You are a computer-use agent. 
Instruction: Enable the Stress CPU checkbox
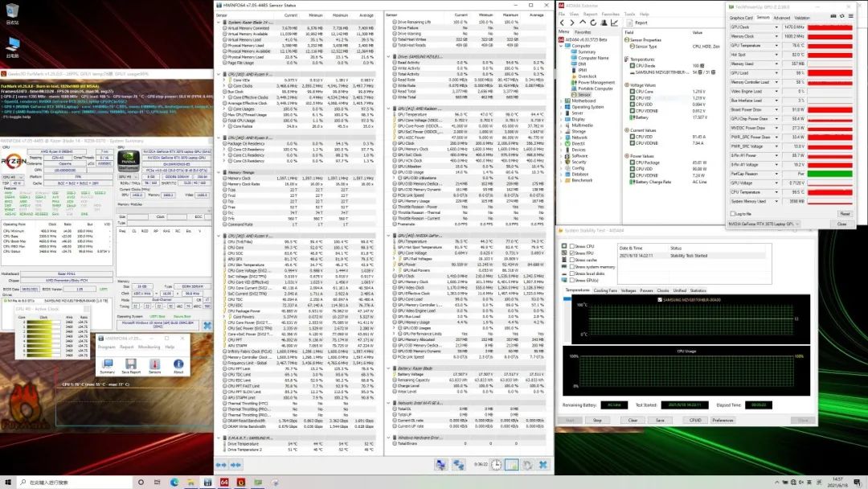coord(571,246)
